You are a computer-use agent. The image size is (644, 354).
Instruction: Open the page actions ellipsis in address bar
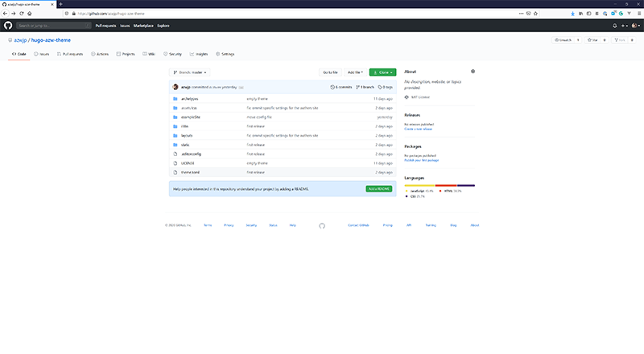[x=521, y=14]
